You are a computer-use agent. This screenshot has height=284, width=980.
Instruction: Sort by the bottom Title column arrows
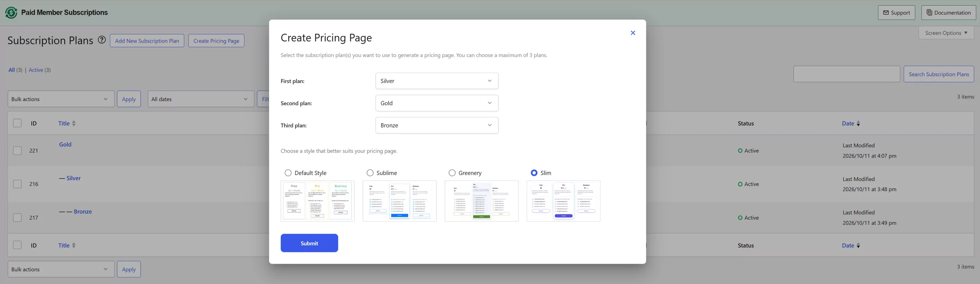point(74,245)
